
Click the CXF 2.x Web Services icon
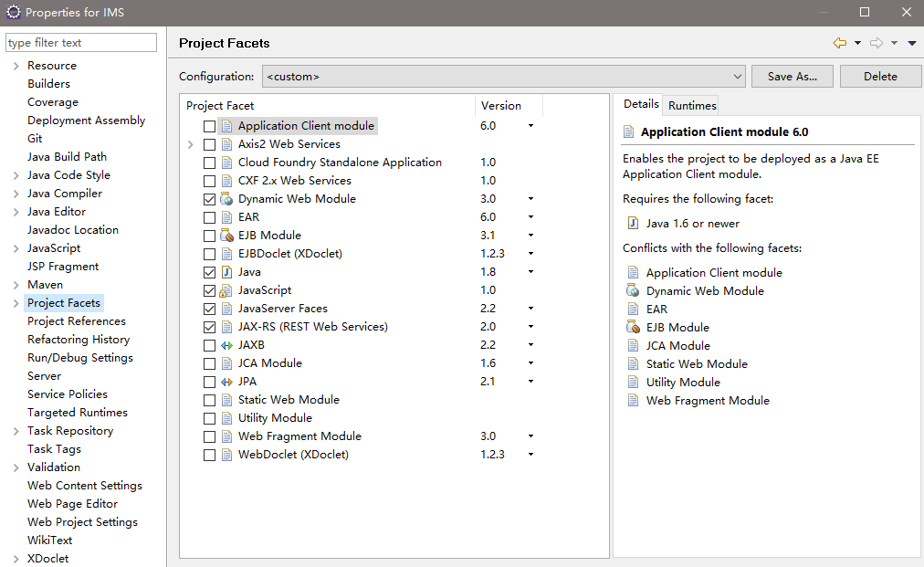(x=226, y=181)
